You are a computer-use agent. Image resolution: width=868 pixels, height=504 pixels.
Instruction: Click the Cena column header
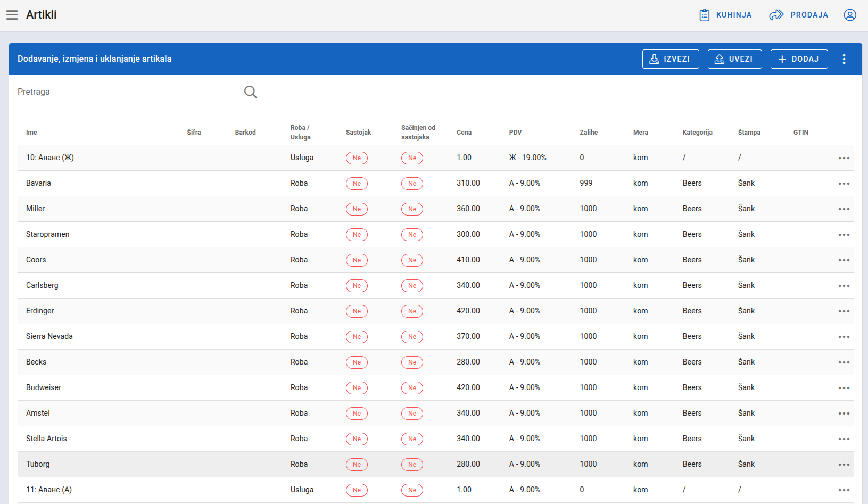[464, 133]
